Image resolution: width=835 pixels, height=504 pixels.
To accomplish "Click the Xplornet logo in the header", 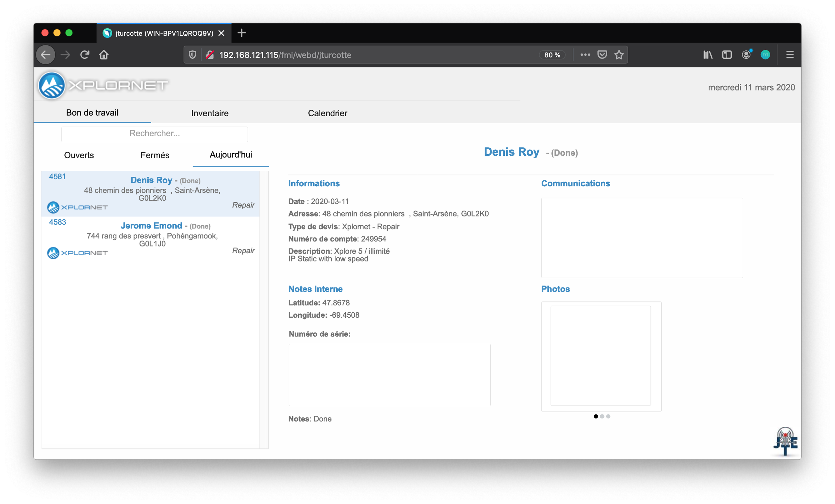I will [103, 85].
